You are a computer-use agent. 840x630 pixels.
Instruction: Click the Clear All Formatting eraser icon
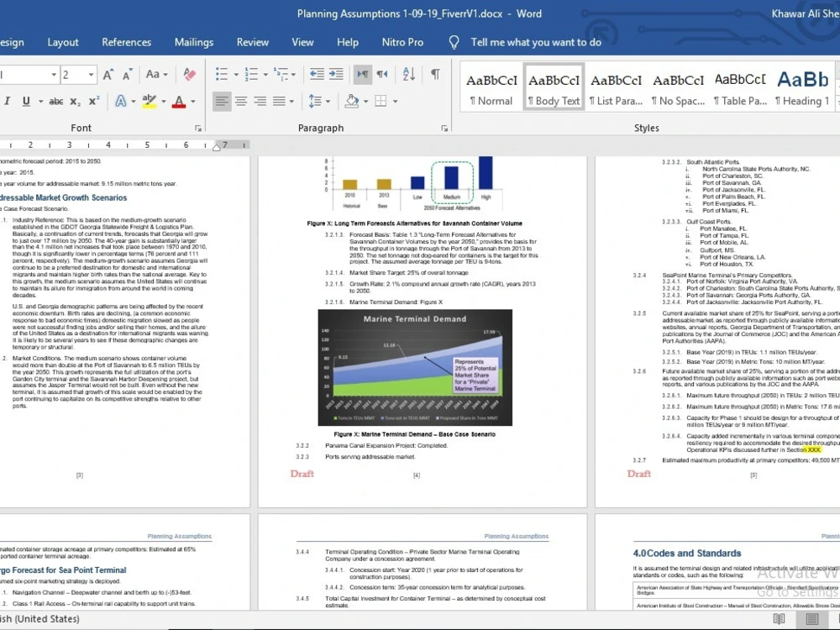pyautogui.click(x=189, y=74)
